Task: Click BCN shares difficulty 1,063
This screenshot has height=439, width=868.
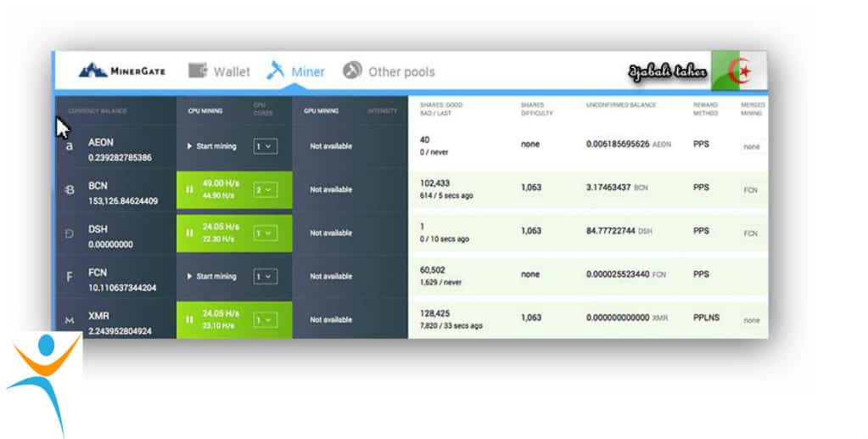Action: (x=531, y=188)
